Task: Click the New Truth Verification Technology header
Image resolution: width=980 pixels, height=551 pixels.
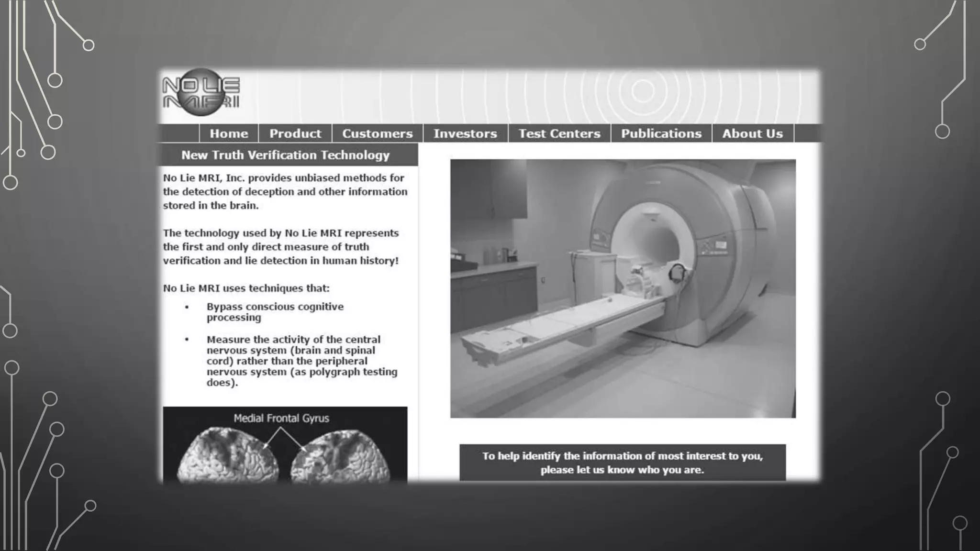Action: point(286,155)
